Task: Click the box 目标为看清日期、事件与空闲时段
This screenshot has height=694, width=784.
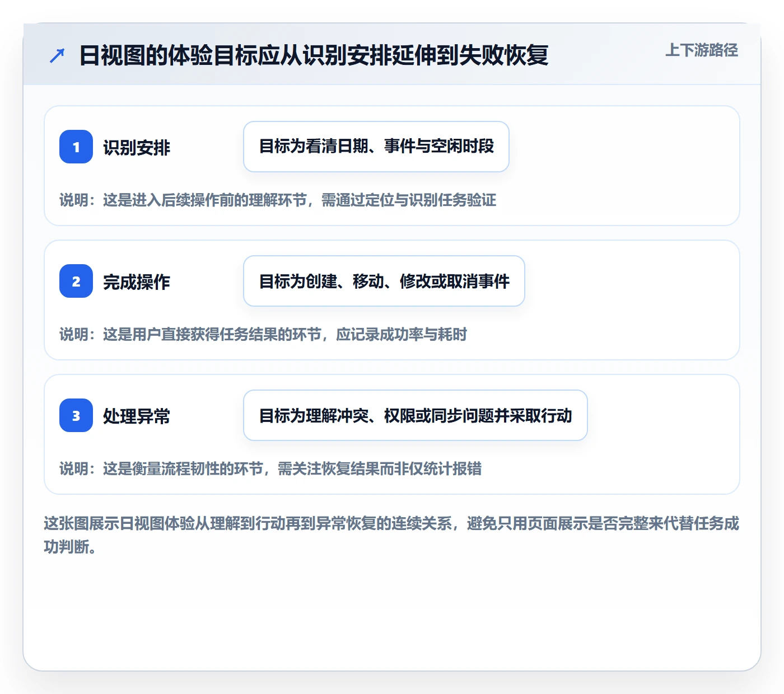Action: [x=376, y=147]
